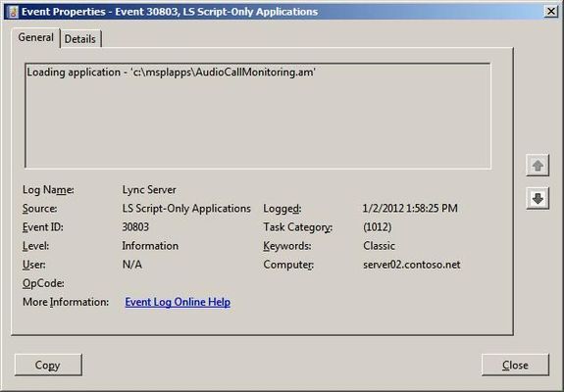The image size is (564, 392).
Task: Select the Classic keywords value
Action: pos(379,246)
